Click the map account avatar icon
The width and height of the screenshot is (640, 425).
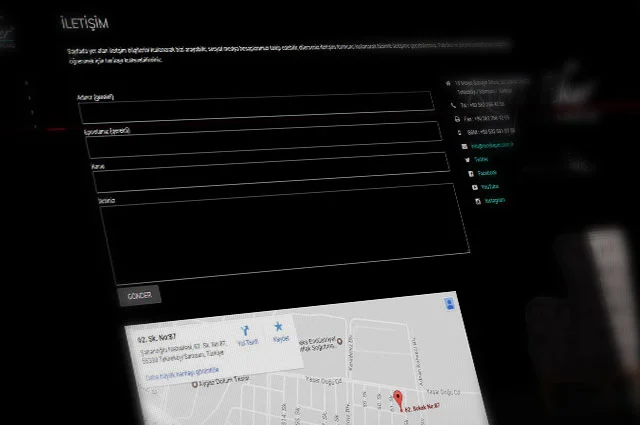tap(450, 304)
